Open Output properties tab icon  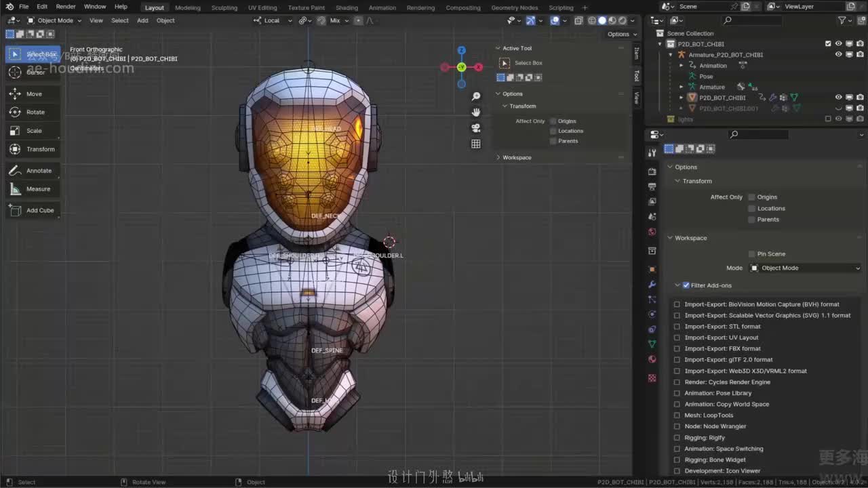tap(652, 186)
